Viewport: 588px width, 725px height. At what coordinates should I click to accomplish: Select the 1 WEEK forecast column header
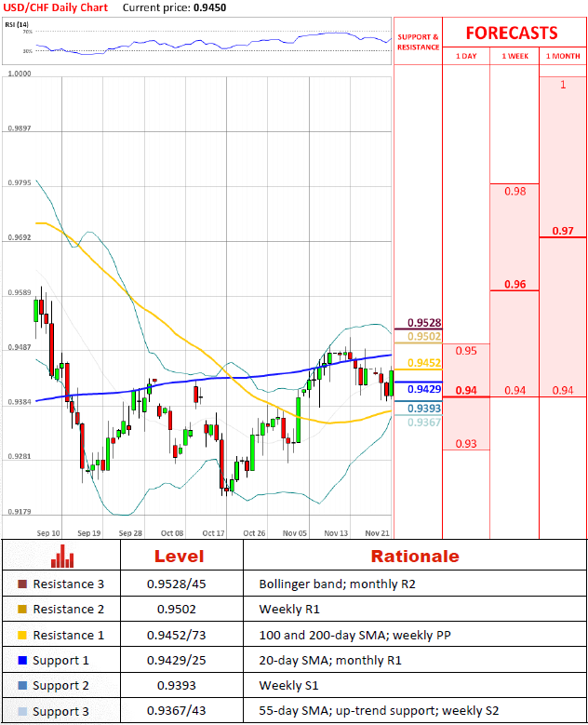coord(514,56)
